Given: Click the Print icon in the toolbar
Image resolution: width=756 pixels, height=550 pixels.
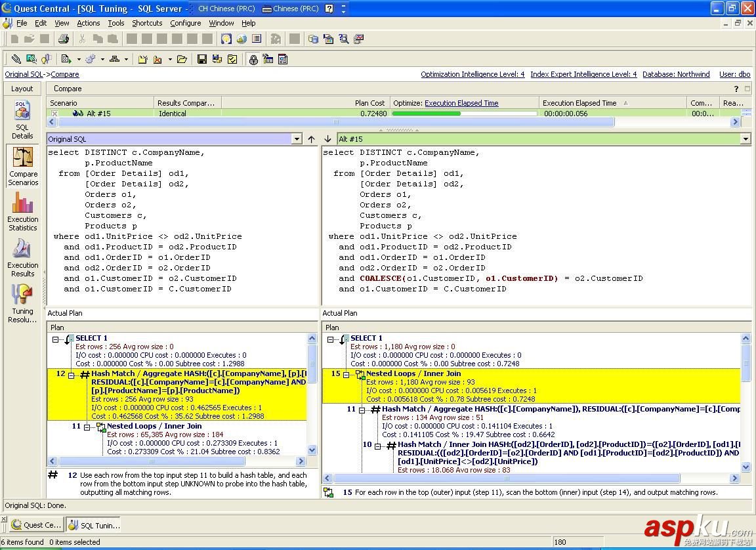Looking at the screenshot, I should point(63,39).
